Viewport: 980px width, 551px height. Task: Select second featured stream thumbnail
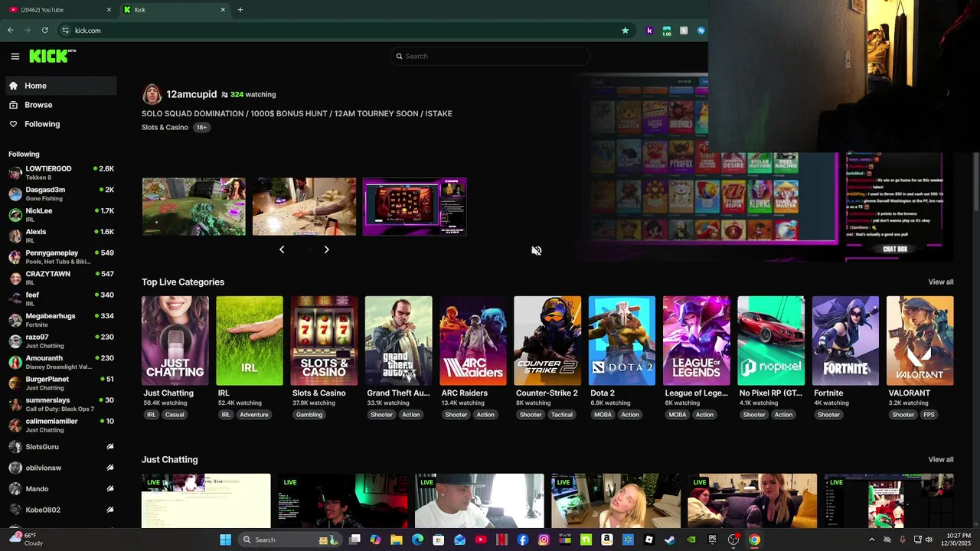tap(305, 207)
